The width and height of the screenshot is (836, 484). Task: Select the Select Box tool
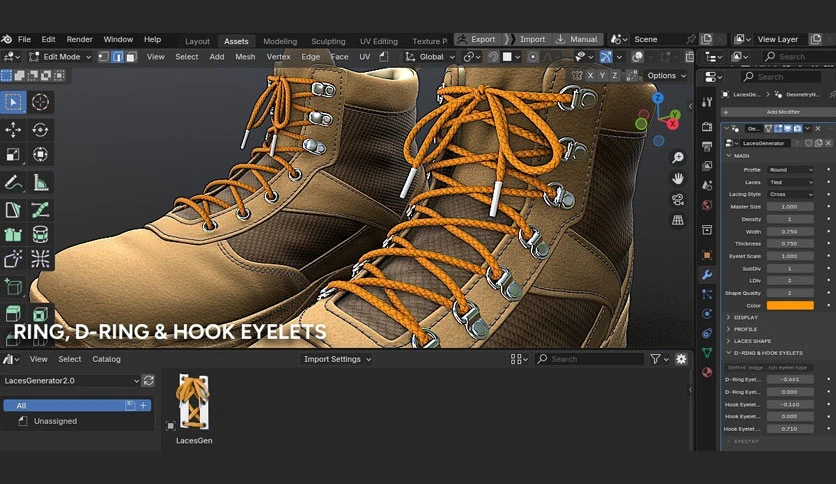tap(13, 102)
